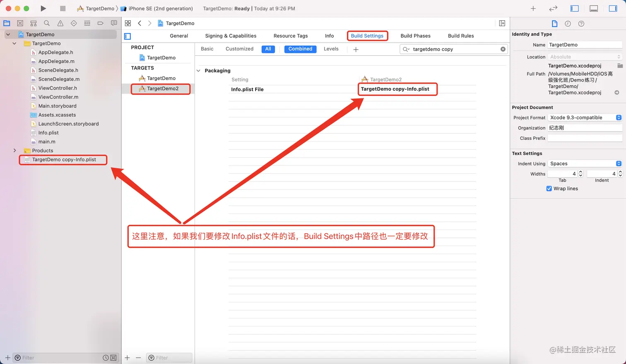Go forward in editor history
This screenshot has height=364, width=626.
(x=149, y=23)
